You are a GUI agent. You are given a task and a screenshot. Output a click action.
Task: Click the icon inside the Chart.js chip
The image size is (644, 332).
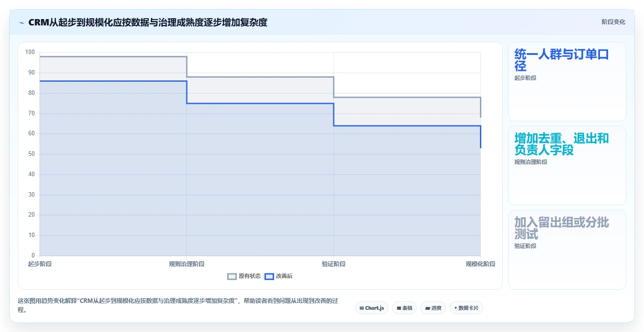(362, 308)
